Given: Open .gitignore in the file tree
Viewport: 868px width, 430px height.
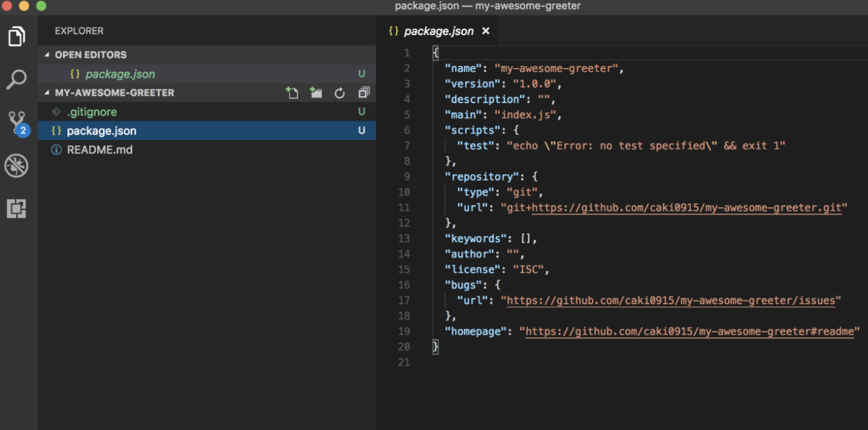Looking at the screenshot, I should click(x=92, y=112).
